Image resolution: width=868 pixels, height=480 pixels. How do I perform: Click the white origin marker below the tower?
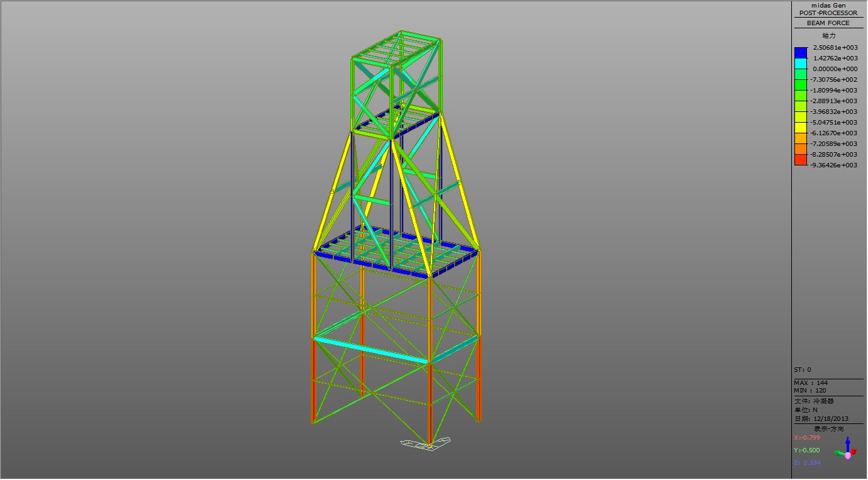pyautogui.click(x=426, y=444)
